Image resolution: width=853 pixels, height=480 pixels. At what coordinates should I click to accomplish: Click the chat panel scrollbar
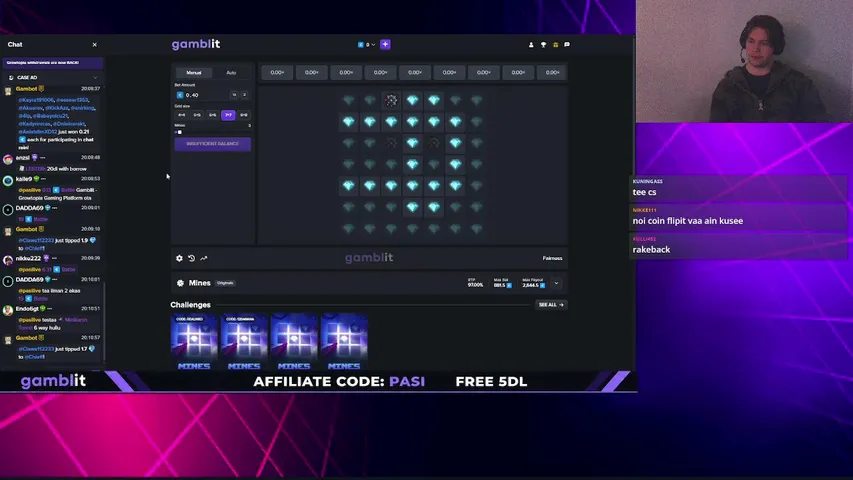tap(104, 321)
